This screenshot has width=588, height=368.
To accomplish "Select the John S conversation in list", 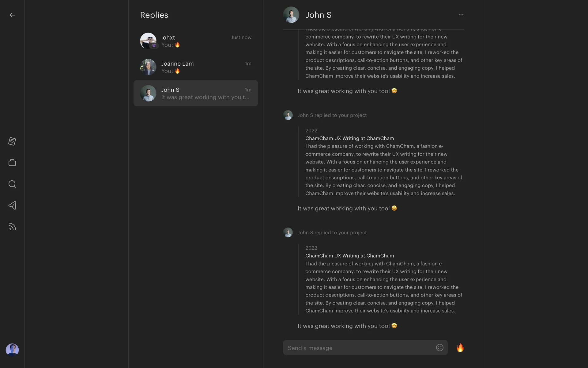I will point(196,93).
